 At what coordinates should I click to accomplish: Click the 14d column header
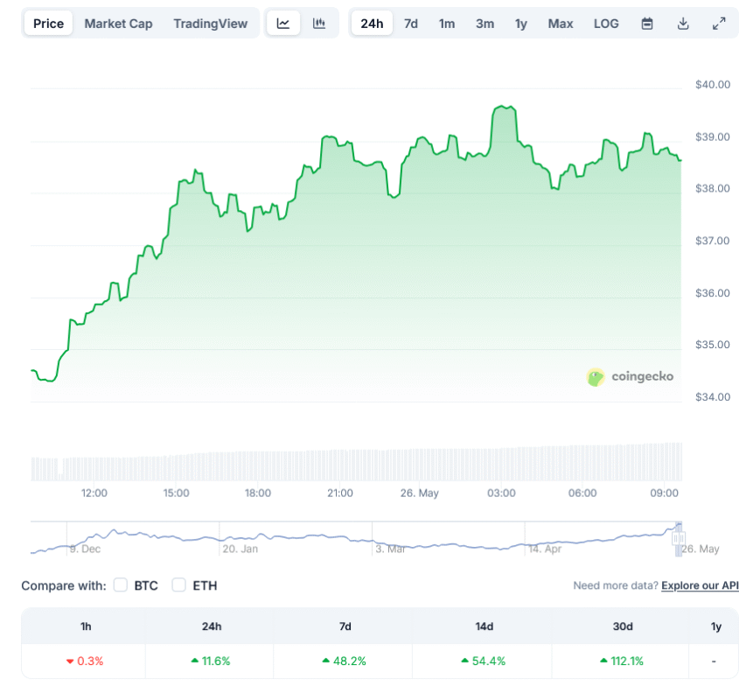(484, 626)
